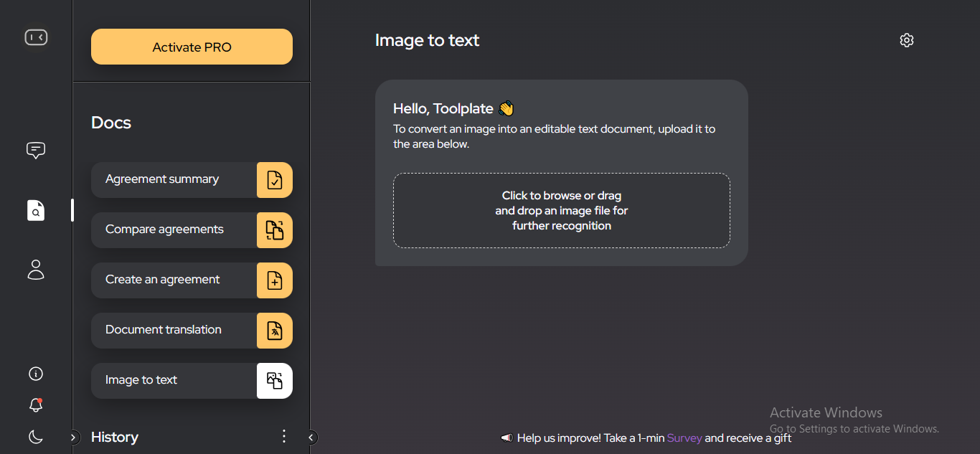980x454 pixels.
Task: Select Compare agreements menu item
Action: (x=192, y=230)
